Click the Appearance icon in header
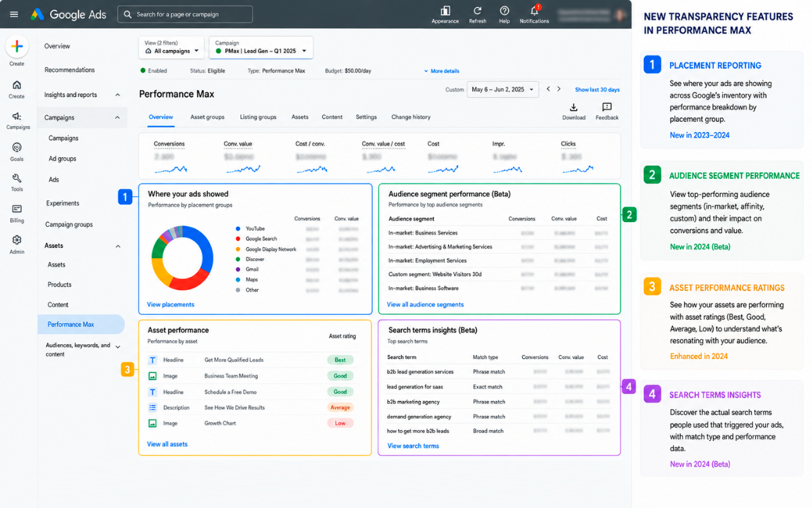The image size is (812, 508). coord(445,11)
